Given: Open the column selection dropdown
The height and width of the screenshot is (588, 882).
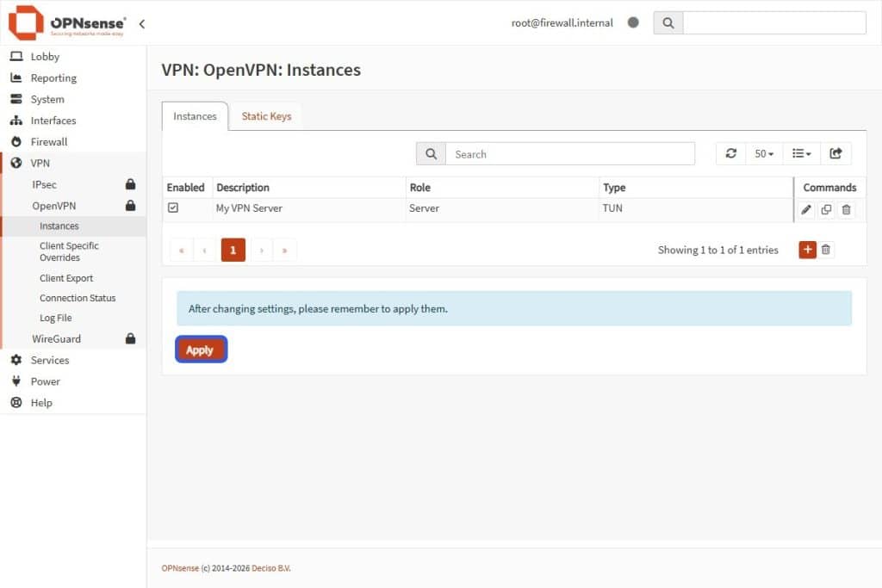Looking at the screenshot, I should [801, 153].
